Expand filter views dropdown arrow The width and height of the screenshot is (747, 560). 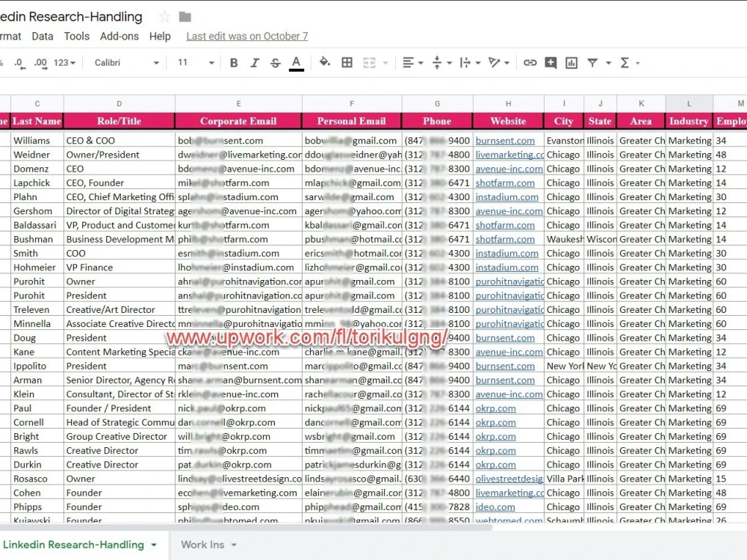point(608,63)
